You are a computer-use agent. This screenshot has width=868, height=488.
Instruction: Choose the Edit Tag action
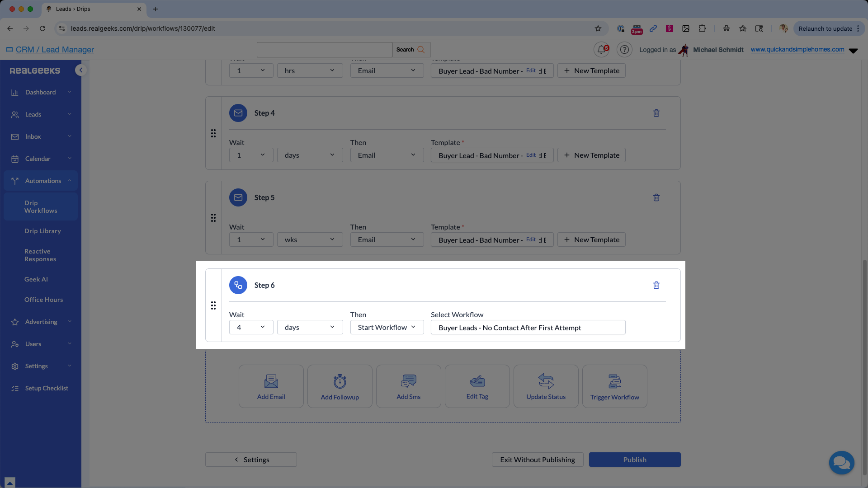(477, 386)
